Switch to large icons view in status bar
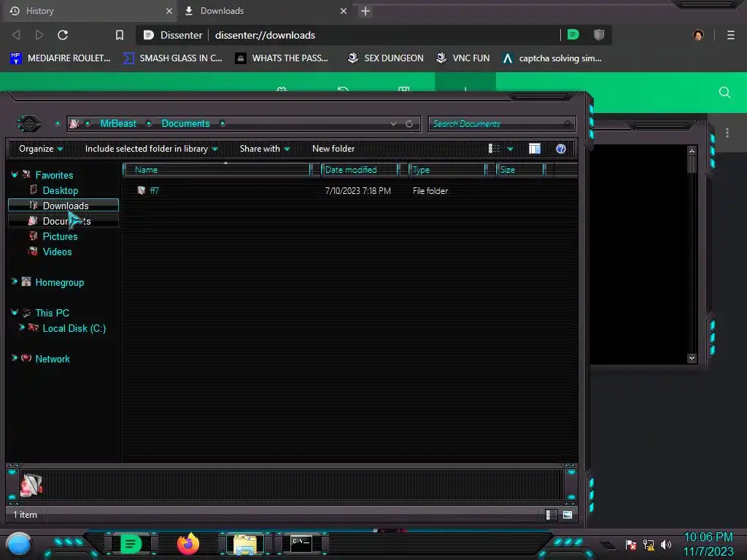747x560 pixels. click(568, 515)
